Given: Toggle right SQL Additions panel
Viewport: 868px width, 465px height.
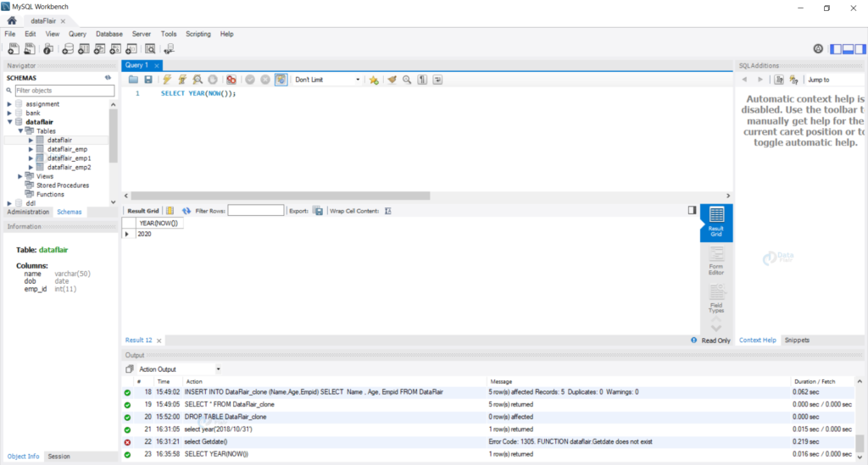Looking at the screenshot, I should (x=860, y=49).
